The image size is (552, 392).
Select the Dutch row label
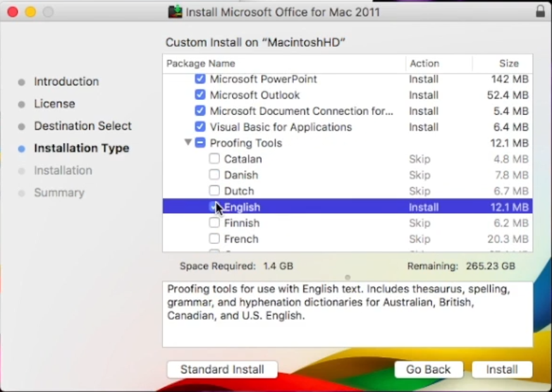click(238, 191)
